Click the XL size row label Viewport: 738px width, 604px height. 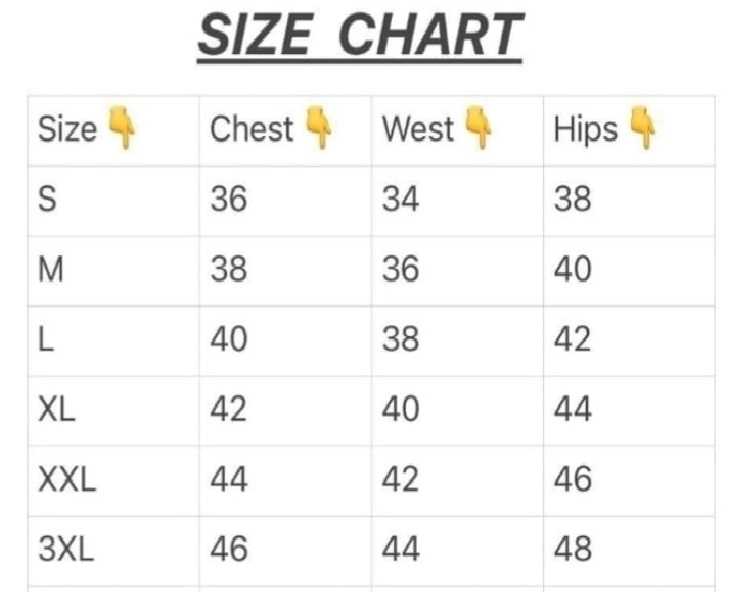(x=56, y=410)
